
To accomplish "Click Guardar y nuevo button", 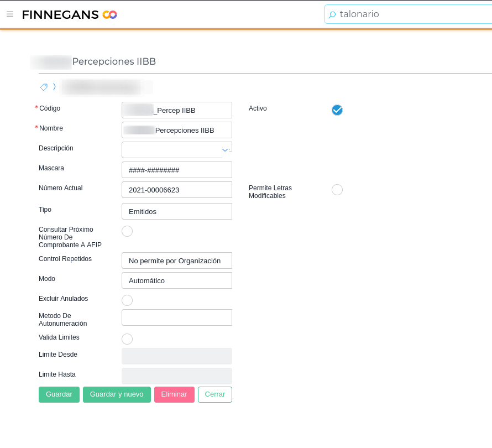I will 117,394.
